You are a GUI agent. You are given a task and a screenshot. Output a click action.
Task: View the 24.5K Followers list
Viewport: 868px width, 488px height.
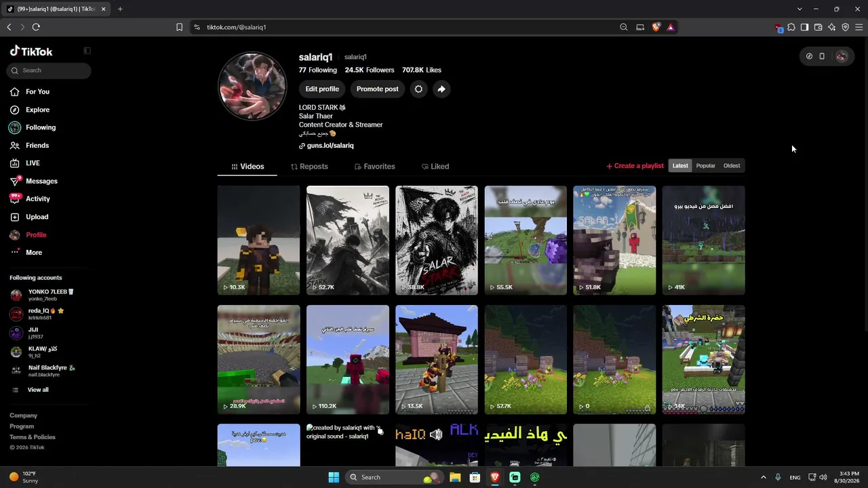(x=370, y=70)
